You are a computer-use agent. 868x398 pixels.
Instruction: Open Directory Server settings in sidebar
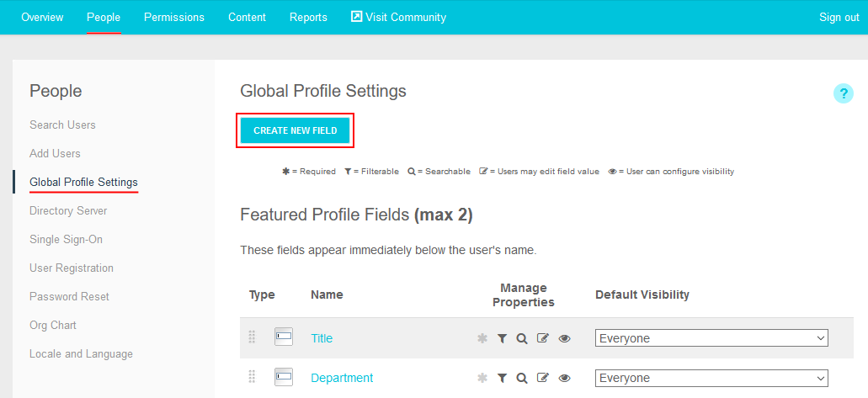click(x=68, y=211)
